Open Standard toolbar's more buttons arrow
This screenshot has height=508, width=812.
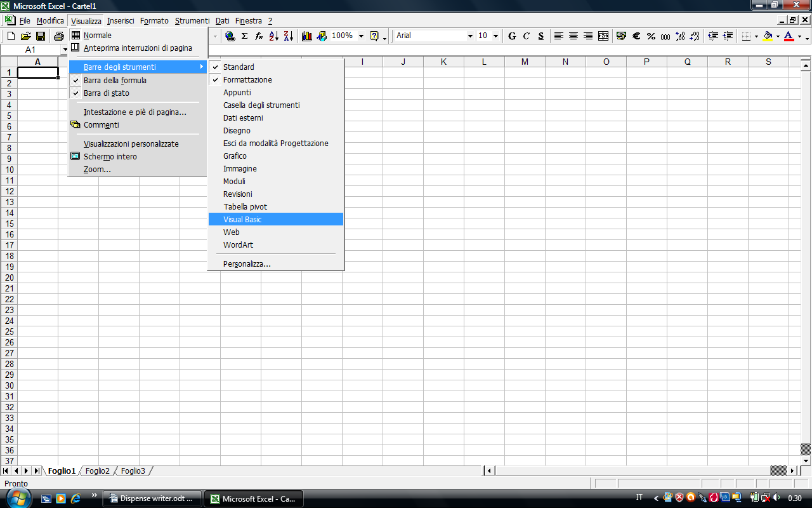click(384, 37)
